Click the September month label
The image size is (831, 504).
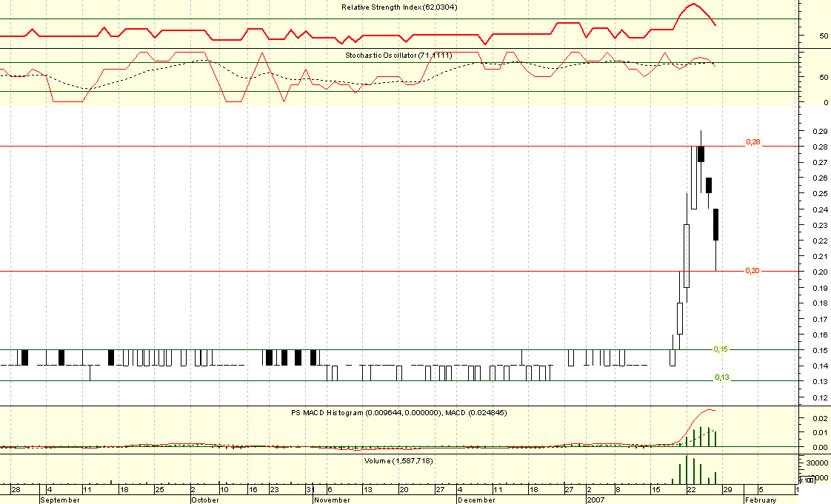click(x=60, y=500)
